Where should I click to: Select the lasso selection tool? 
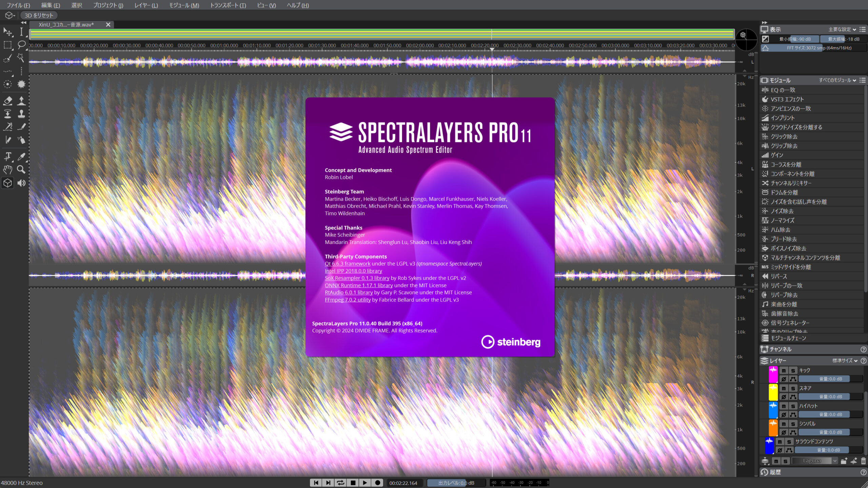(21, 45)
